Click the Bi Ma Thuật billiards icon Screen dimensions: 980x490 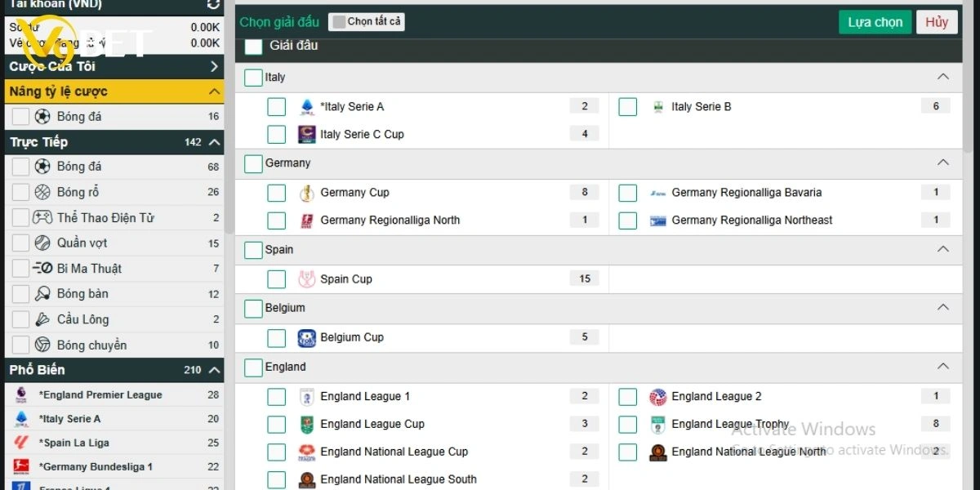coord(42,268)
